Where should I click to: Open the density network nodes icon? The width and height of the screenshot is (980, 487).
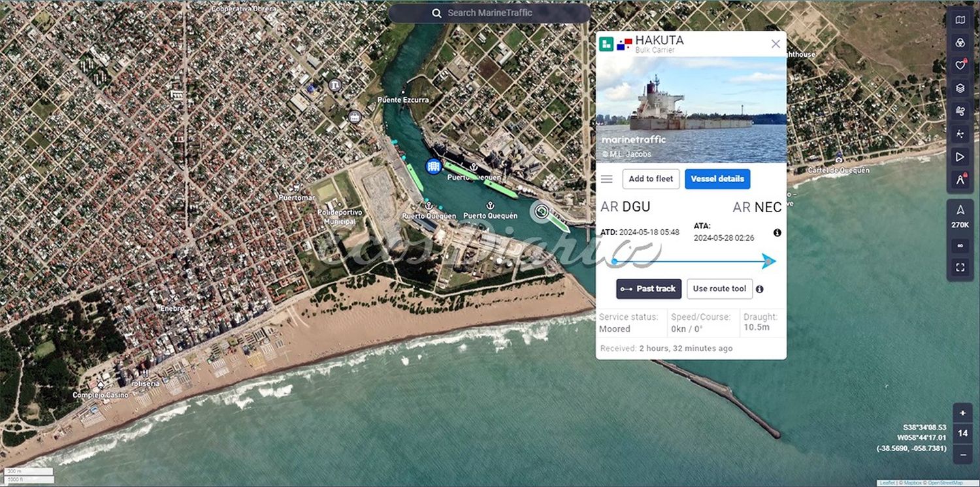[960, 134]
